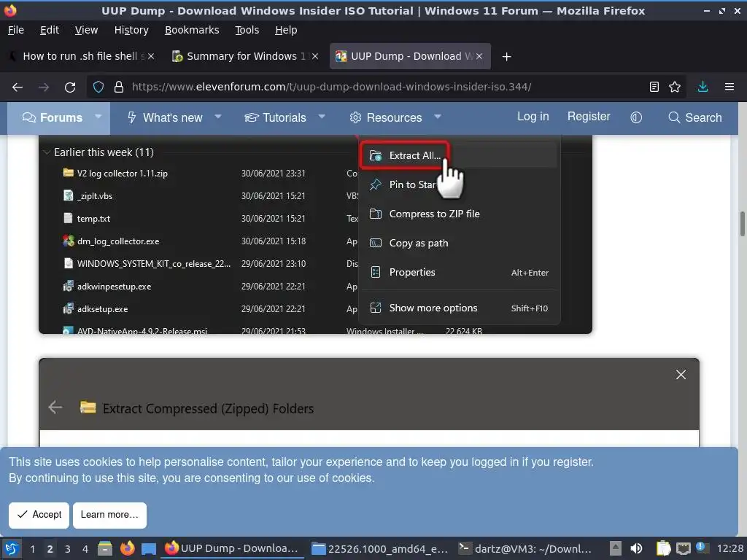Click the file explorer tutorial screenshot
747x560 pixels.
315,234
